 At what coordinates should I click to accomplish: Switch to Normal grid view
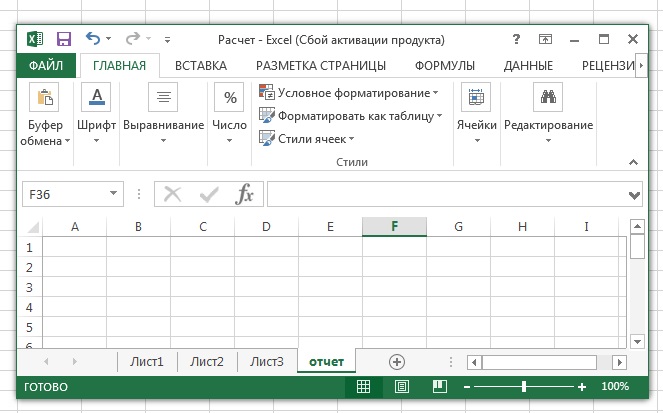click(x=364, y=386)
